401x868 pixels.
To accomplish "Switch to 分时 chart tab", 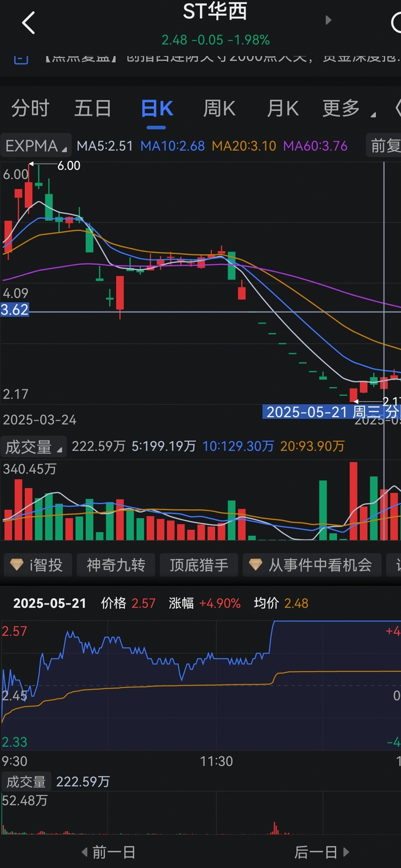I will pos(30,108).
